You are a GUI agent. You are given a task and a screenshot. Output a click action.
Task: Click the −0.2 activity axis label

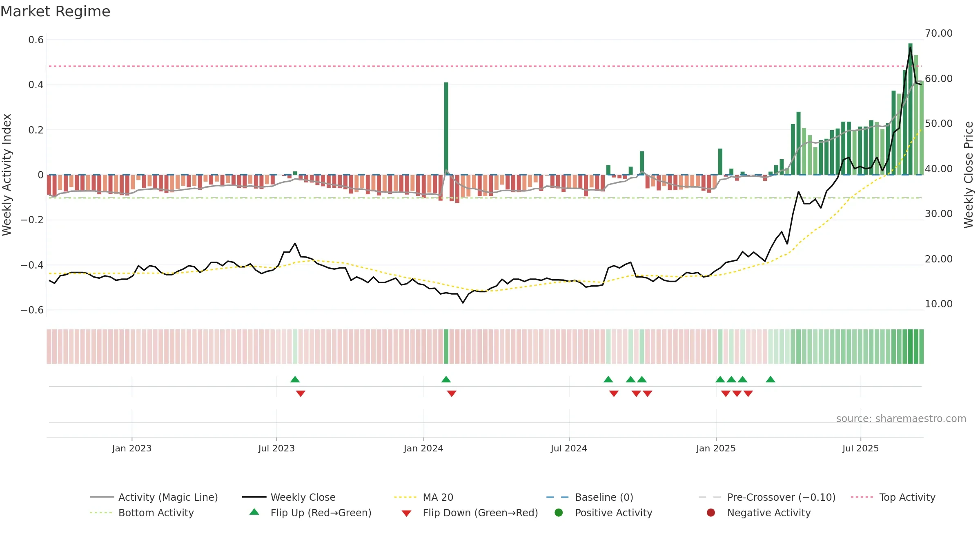32,220
